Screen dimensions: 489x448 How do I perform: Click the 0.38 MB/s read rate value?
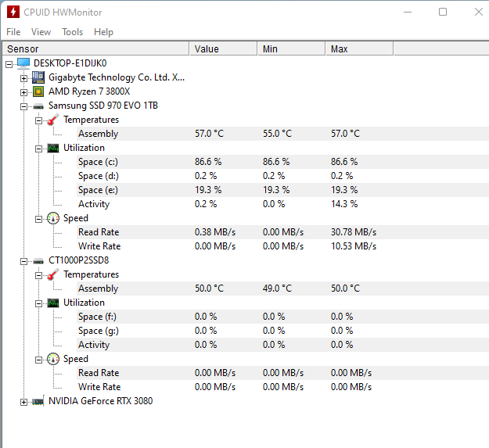pyautogui.click(x=215, y=232)
